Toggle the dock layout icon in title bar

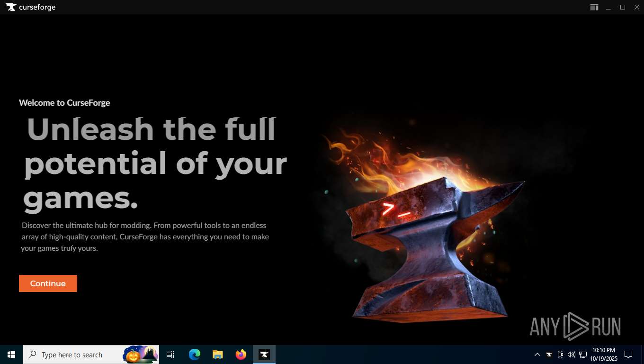[x=594, y=7]
